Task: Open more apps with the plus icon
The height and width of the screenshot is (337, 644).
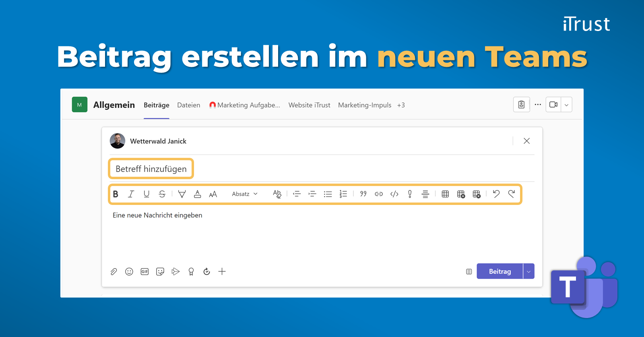Action: click(x=222, y=272)
